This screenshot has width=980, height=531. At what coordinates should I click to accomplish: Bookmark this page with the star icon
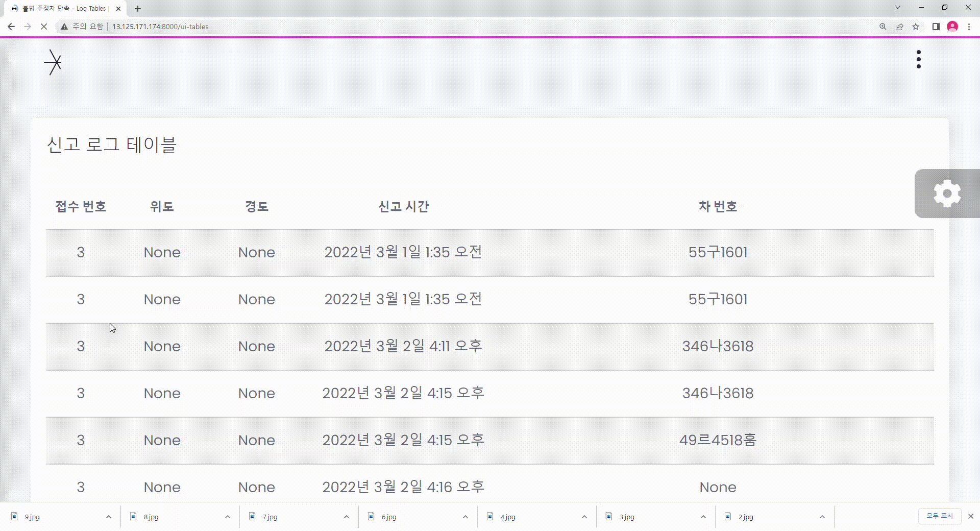(916, 27)
